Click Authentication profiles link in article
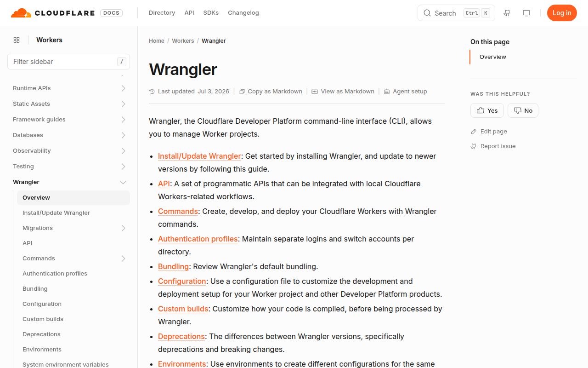The image size is (588, 368). (x=198, y=239)
